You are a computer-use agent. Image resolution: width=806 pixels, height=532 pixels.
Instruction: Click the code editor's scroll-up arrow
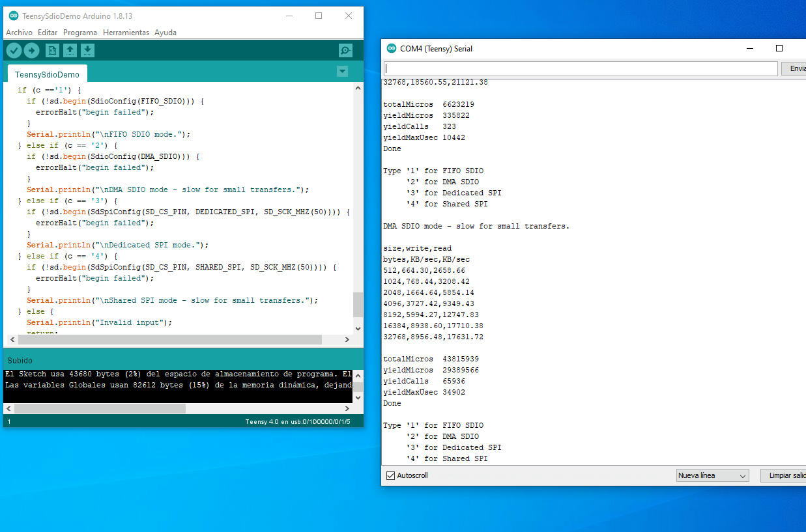(358, 88)
